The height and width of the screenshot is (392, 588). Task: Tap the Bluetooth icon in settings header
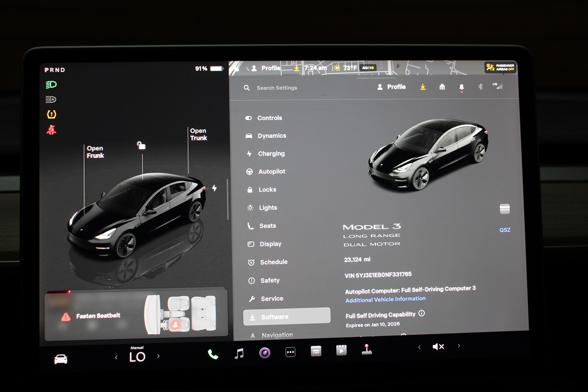480,87
